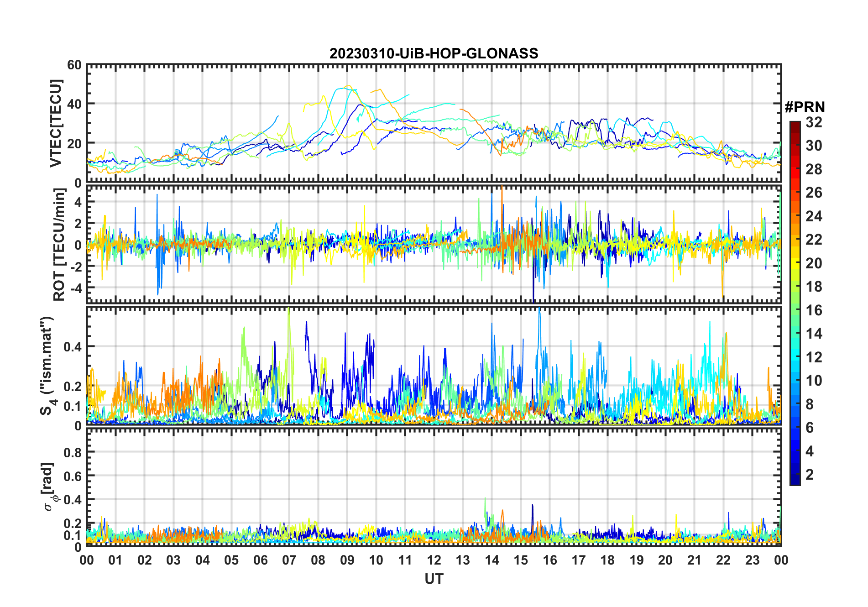Select the "06" hour tick label
868x607 pixels.
(x=260, y=560)
